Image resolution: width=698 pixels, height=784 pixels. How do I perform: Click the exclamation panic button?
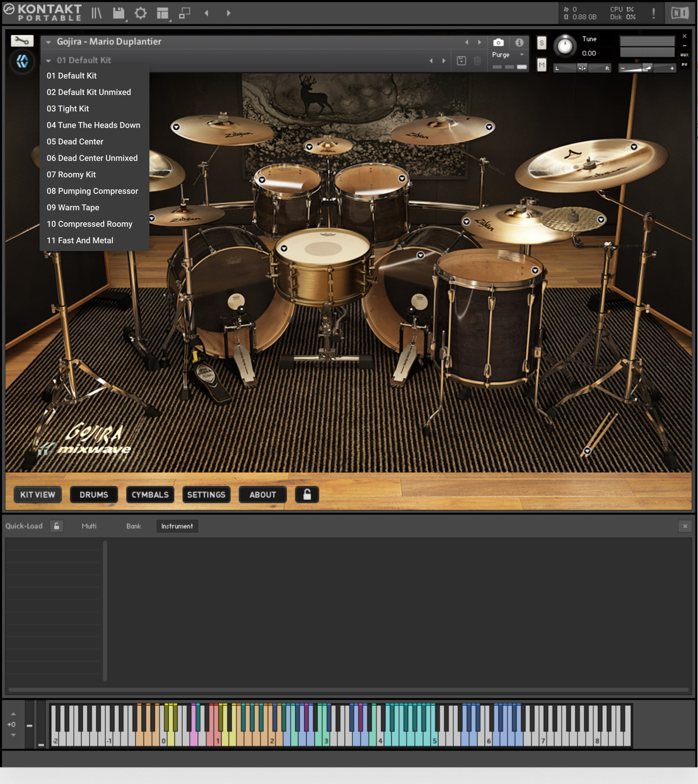653,13
